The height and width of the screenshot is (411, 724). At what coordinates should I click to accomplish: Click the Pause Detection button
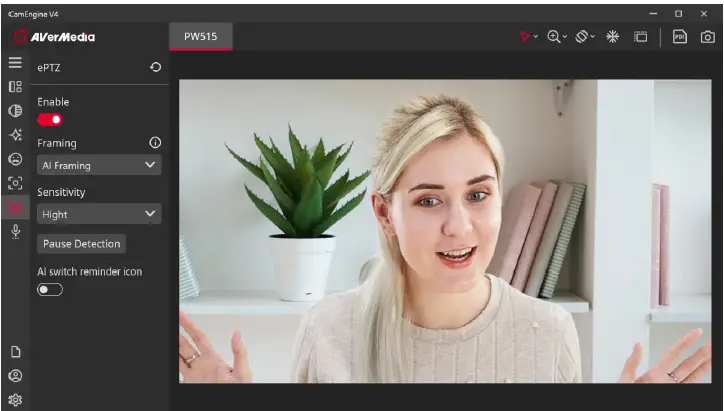click(x=81, y=244)
